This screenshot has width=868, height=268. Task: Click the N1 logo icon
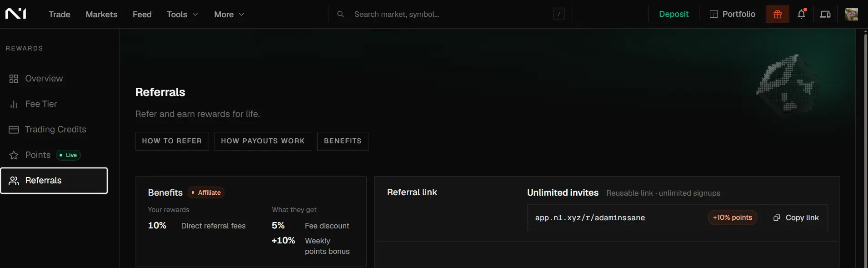coord(16,14)
